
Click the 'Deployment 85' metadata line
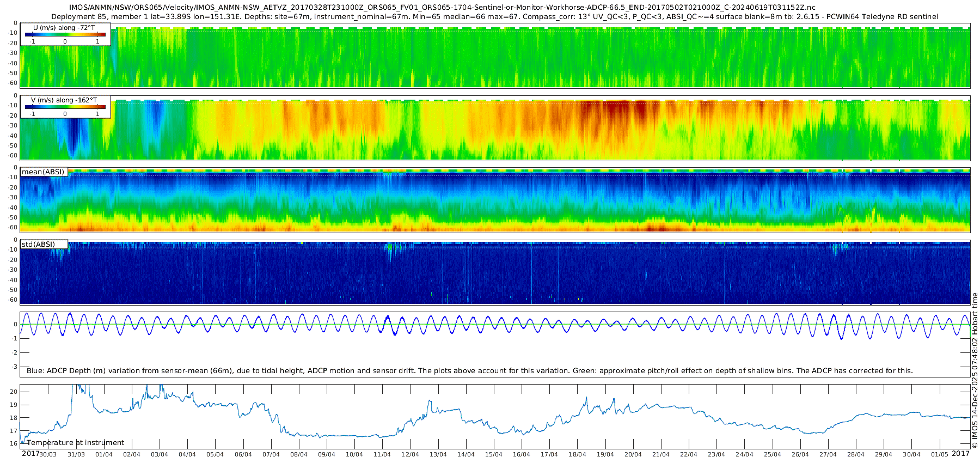coord(494,17)
